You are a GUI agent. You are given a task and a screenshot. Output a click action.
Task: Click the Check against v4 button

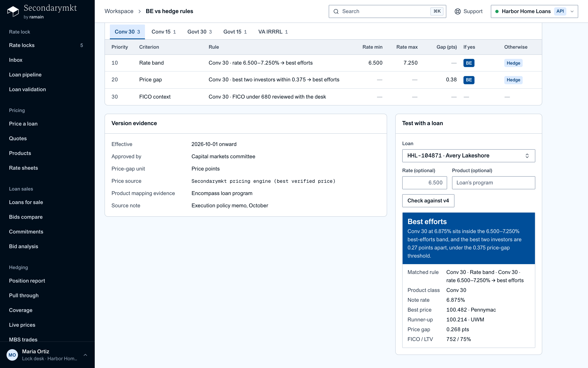point(428,201)
